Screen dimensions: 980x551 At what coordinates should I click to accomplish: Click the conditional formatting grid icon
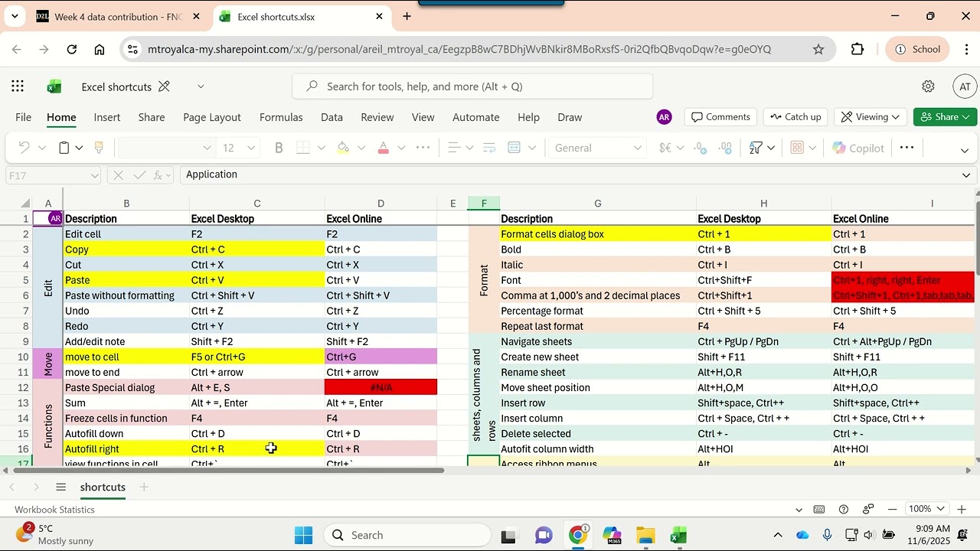[x=797, y=148]
